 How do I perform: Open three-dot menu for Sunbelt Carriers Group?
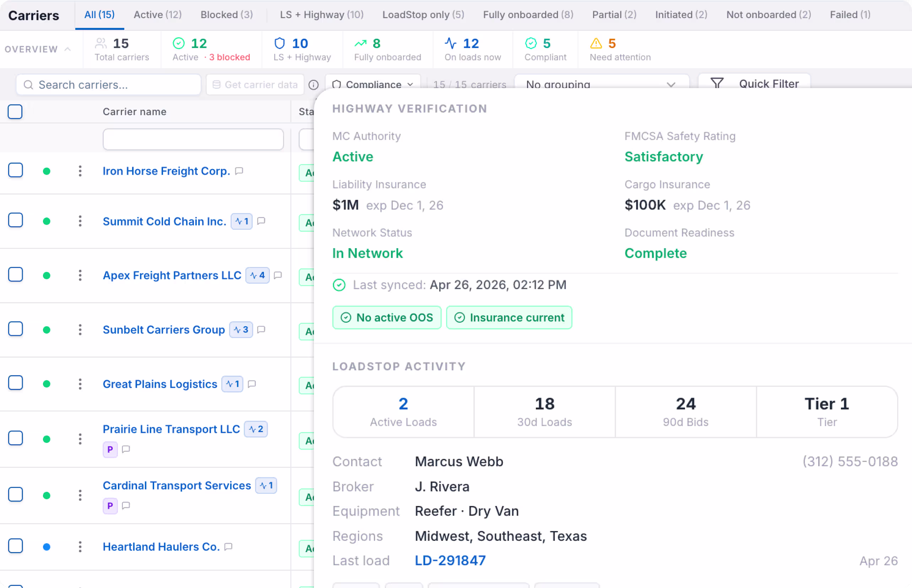(80, 330)
